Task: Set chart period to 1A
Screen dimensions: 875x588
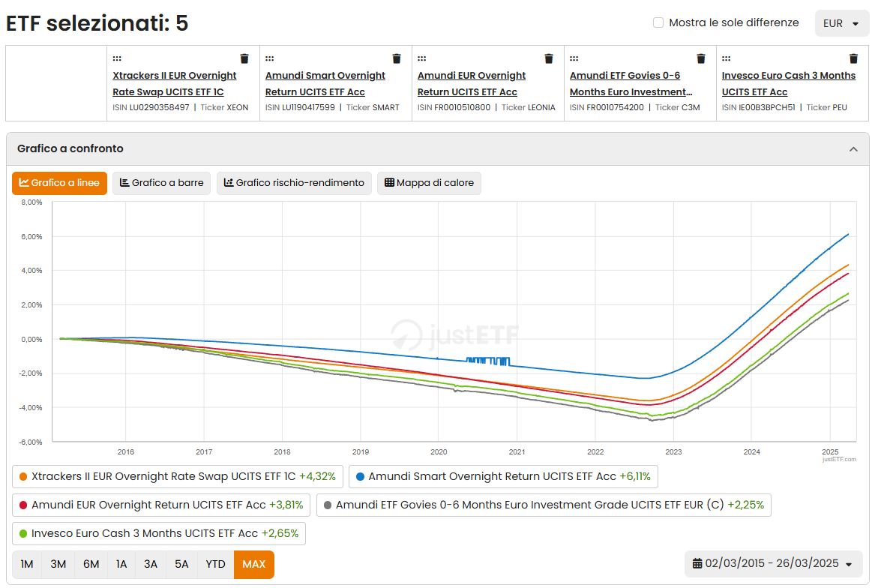Action: (x=121, y=565)
